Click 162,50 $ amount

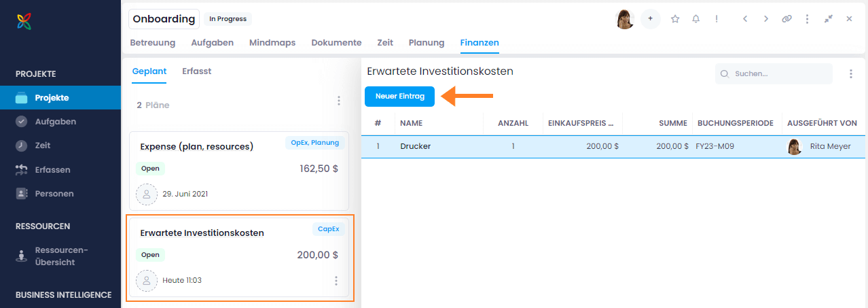(319, 169)
